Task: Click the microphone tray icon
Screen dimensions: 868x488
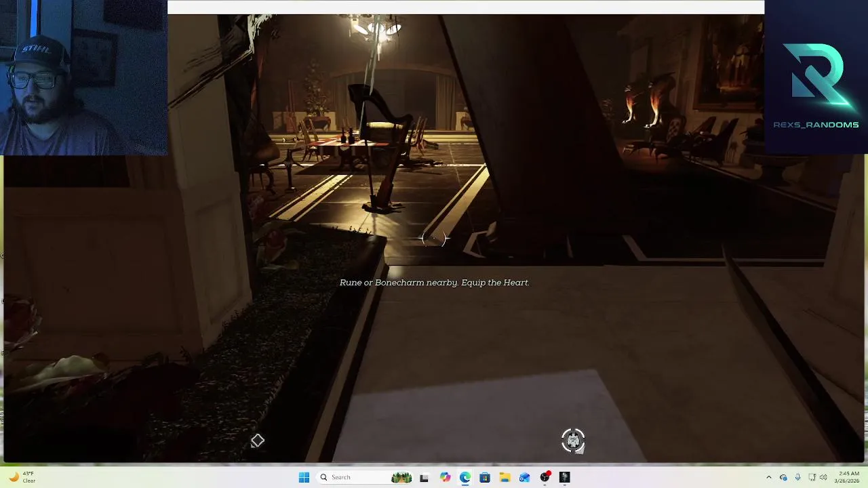Action: (x=797, y=477)
